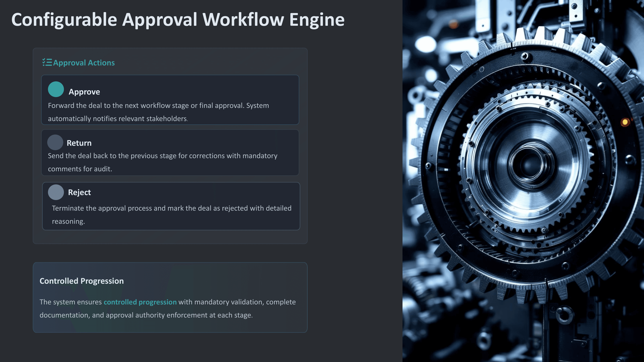The height and width of the screenshot is (362, 644).
Task: Click the checklist icon beside Approval Actions
Action: click(x=47, y=62)
